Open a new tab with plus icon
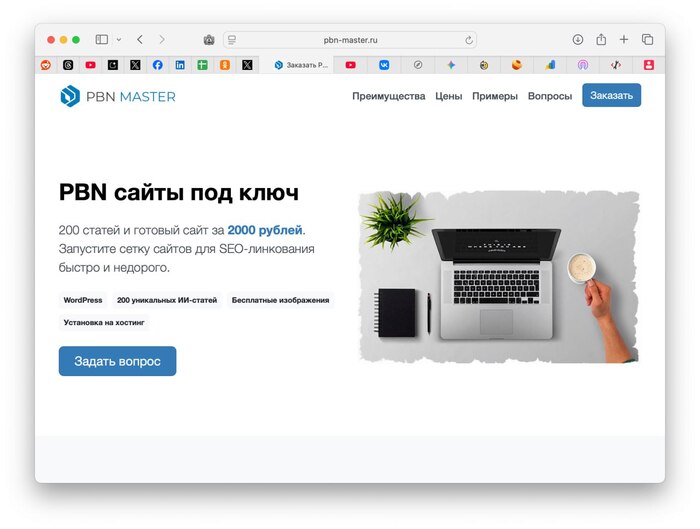The image size is (700, 529). click(x=624, y=40)
